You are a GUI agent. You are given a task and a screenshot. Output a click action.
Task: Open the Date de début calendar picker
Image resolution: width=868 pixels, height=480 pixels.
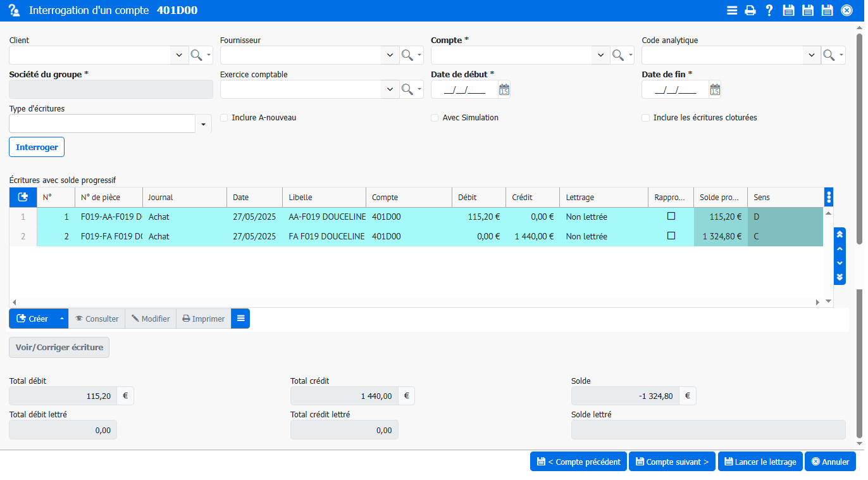[x=504, y=90]
